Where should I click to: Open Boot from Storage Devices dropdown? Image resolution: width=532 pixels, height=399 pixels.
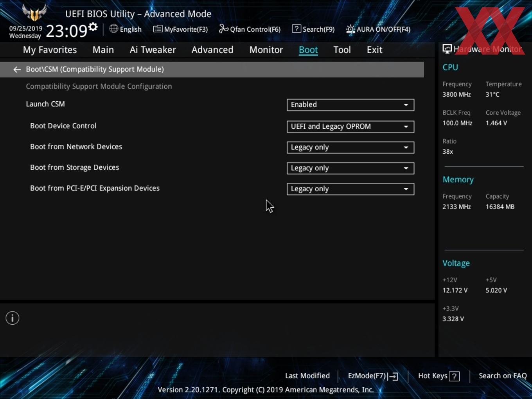tap(350, 168)
